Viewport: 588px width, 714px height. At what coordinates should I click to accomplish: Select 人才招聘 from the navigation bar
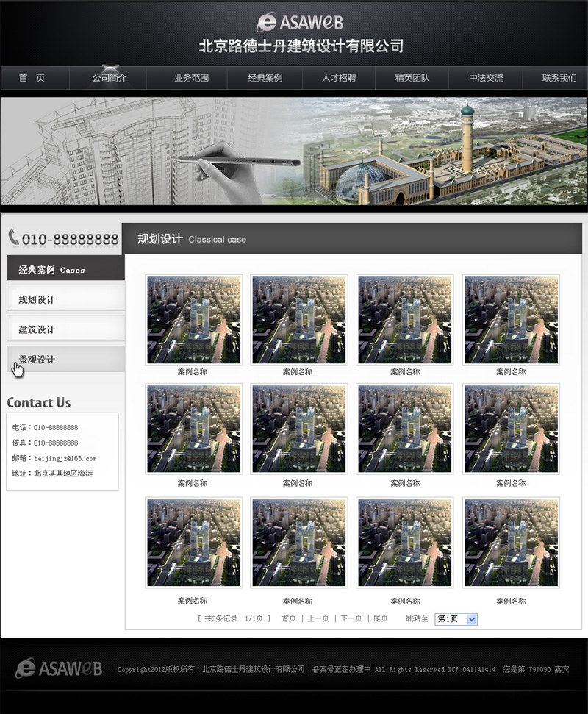(x=338, y=78)
